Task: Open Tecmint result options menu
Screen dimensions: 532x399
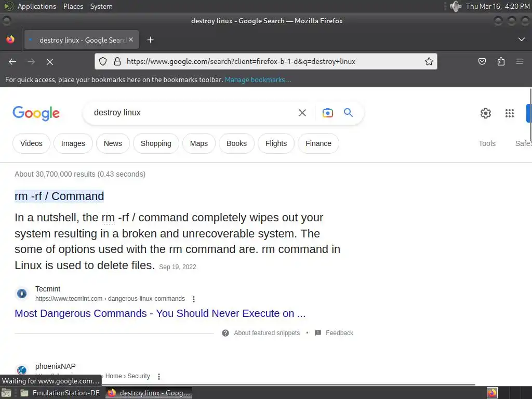Action: pyautogui.click(x=194, y=299)
